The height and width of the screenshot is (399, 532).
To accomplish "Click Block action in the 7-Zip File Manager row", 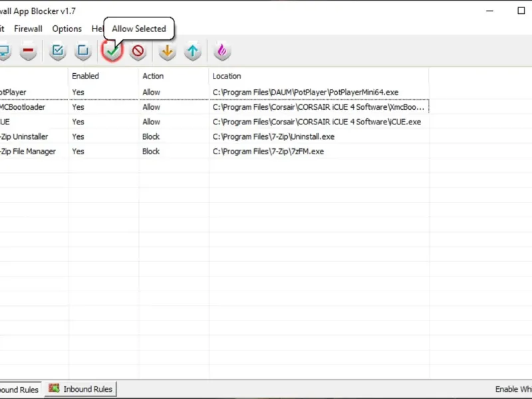I will coord(151,152).
